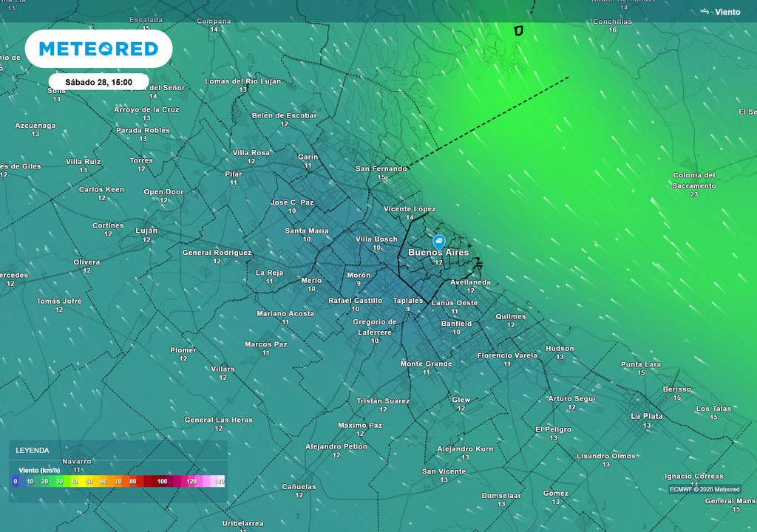
Task: Toggle the wind overlay via Viento
Action: (727, 12)
